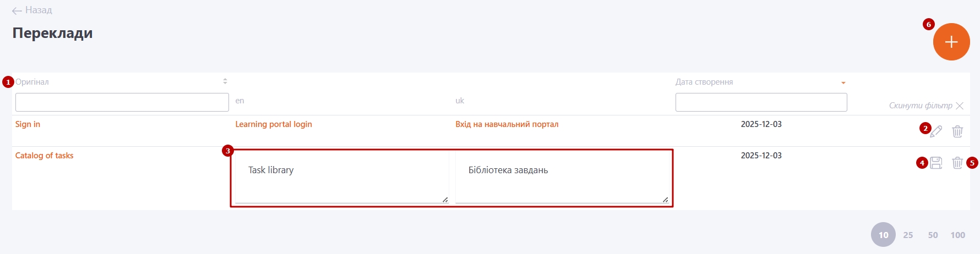Show 25 items per page

point(908,235)
